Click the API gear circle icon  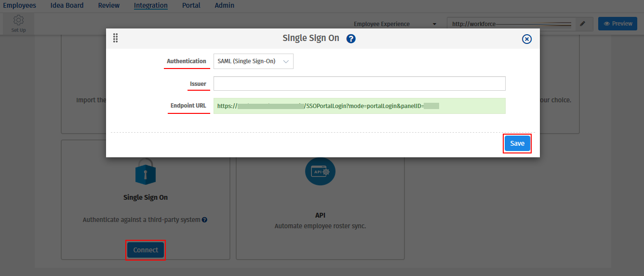point(320,171)
